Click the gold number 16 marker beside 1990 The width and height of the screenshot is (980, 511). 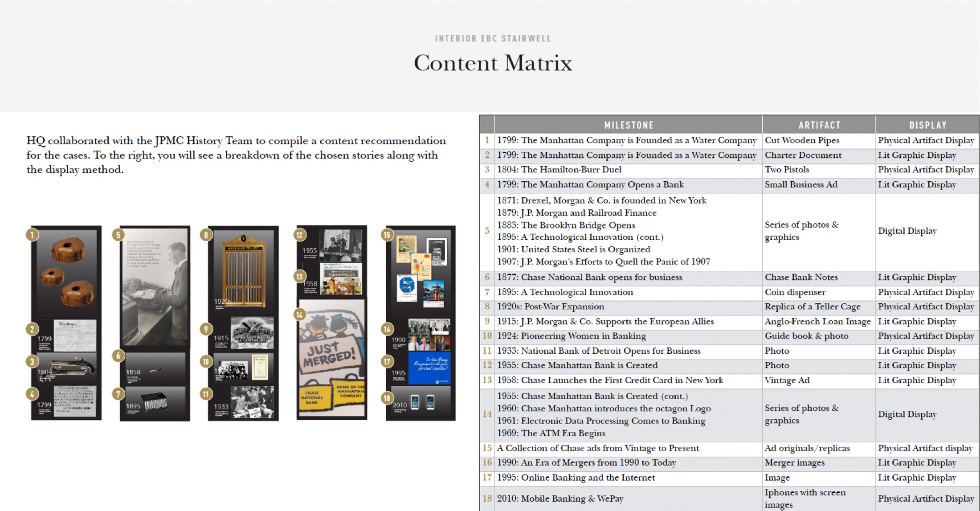pyautogui.click(x=387, y=329)
